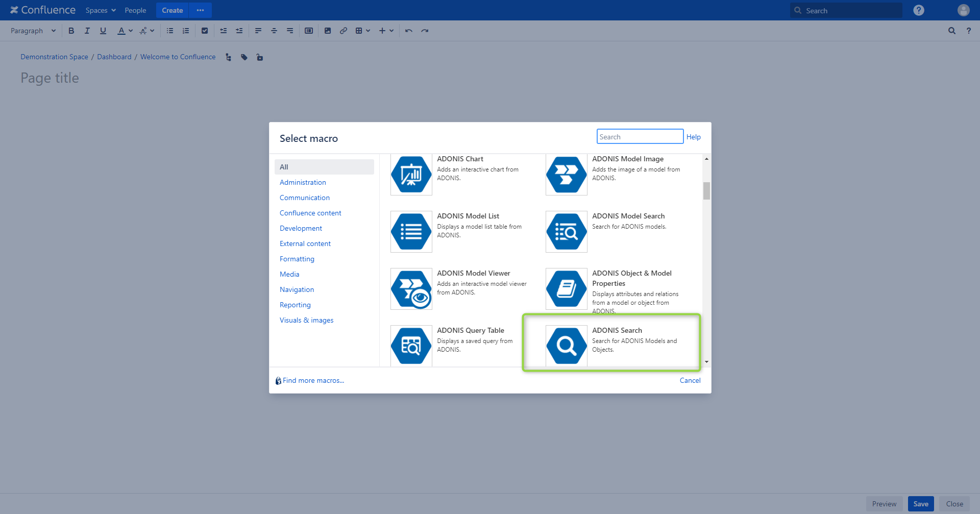Open the user profile avatar menu
980x514 pixels.
click(964, 10)
